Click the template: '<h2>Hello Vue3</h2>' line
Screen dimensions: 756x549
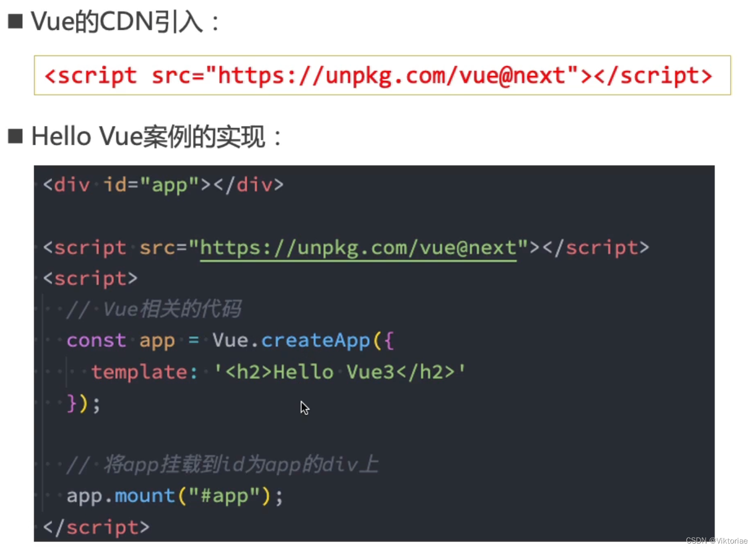278,372
